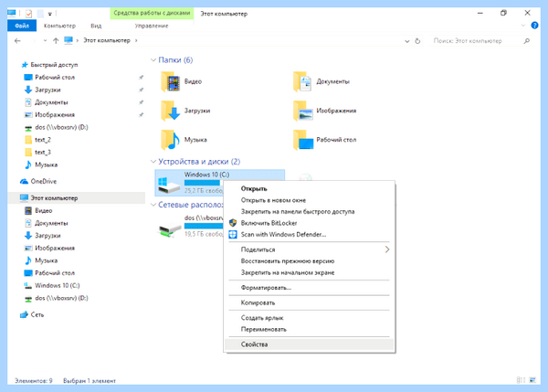Open the Файл tab

tap(22, 26)
